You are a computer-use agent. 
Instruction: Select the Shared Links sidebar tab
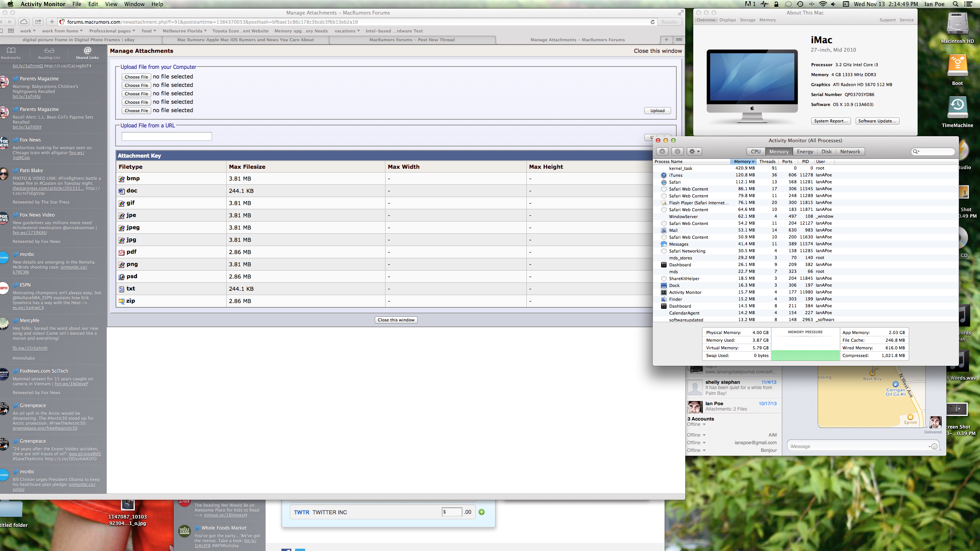pyautogui.click(x=87, y=53)
